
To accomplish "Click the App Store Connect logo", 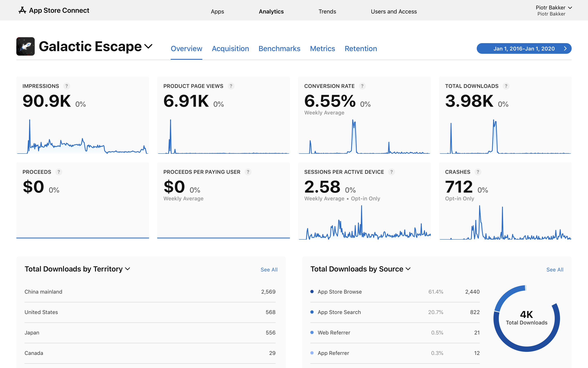I will coord(54,10).
